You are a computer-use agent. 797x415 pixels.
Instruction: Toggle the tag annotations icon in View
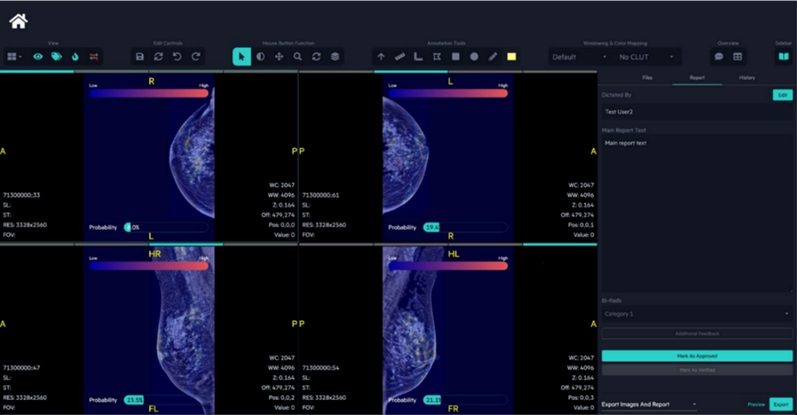pyautogui.click(x=57, y=57)
